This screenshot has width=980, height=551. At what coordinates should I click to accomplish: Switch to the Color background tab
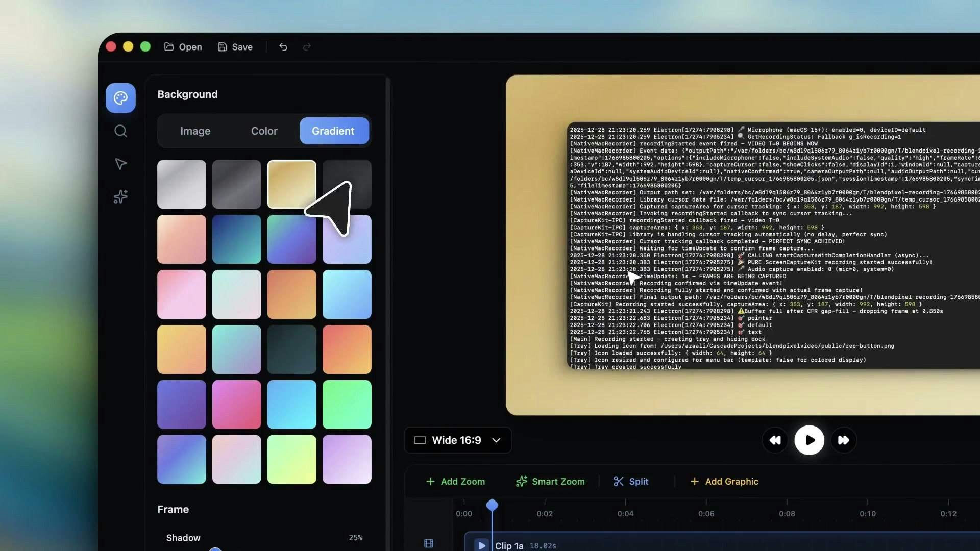[x=264, y=131]
